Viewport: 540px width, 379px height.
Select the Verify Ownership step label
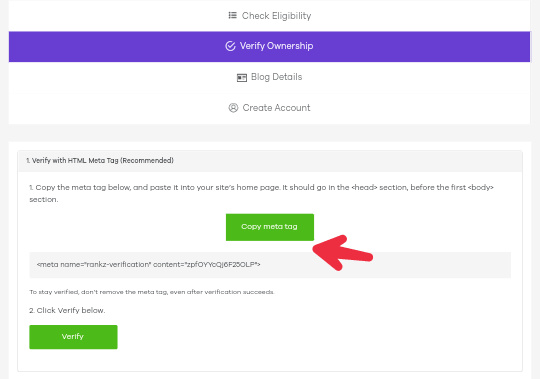(x=276, y=46)
